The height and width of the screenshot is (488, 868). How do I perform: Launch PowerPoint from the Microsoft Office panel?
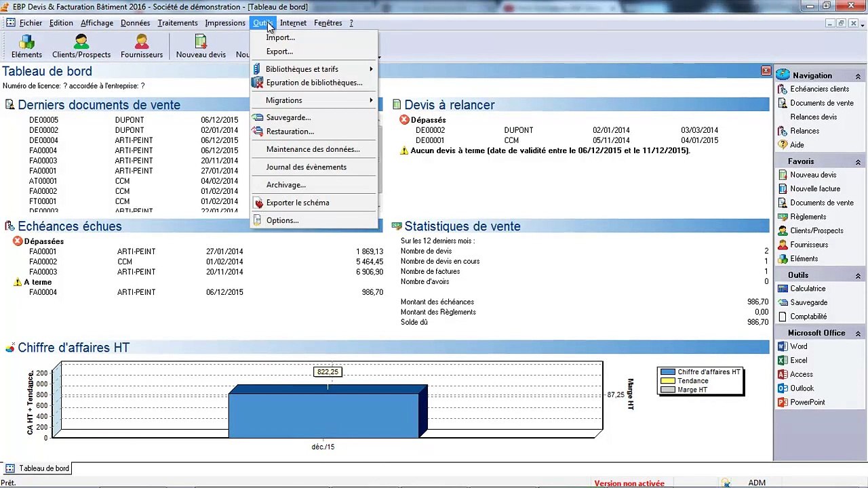[801, 402]
